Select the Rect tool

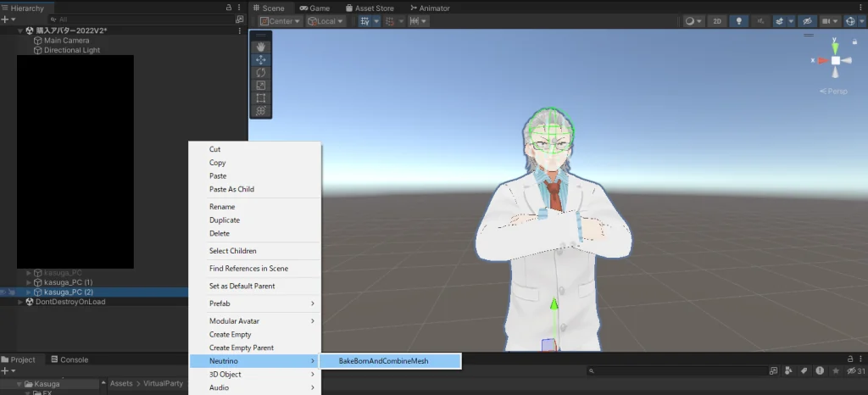261,98
